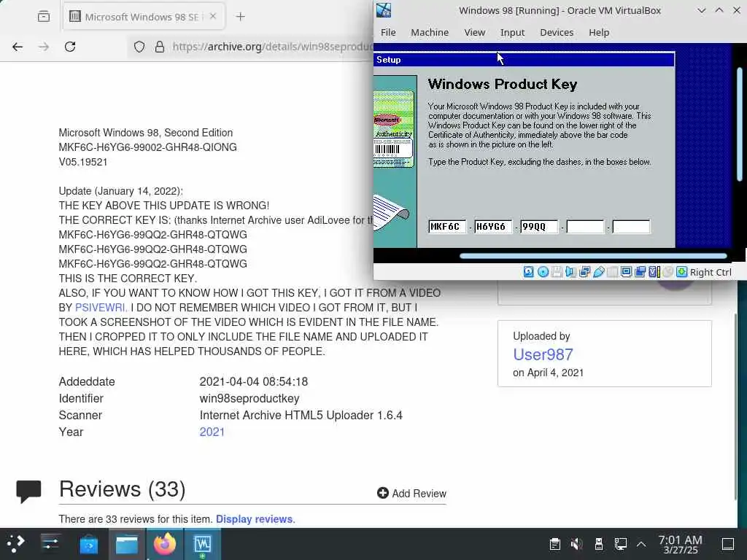Image resolution: width=747 pixels, height=560 pixels.
Task: Go back in the Firefox browser
Action: pos(18,47)
